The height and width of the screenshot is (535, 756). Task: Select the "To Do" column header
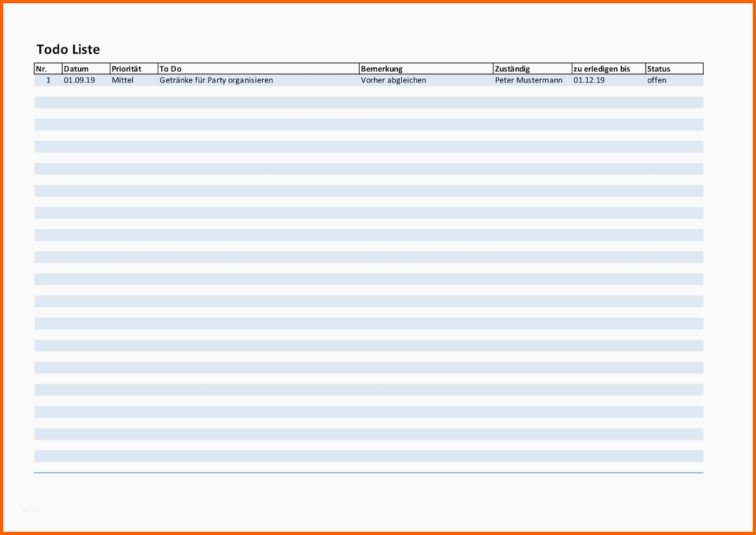[258, 68]
